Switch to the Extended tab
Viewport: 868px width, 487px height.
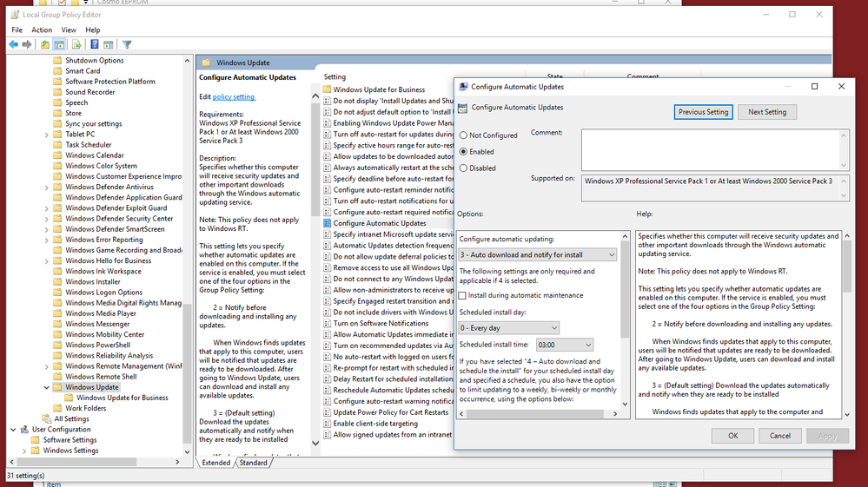coord(215,464)
